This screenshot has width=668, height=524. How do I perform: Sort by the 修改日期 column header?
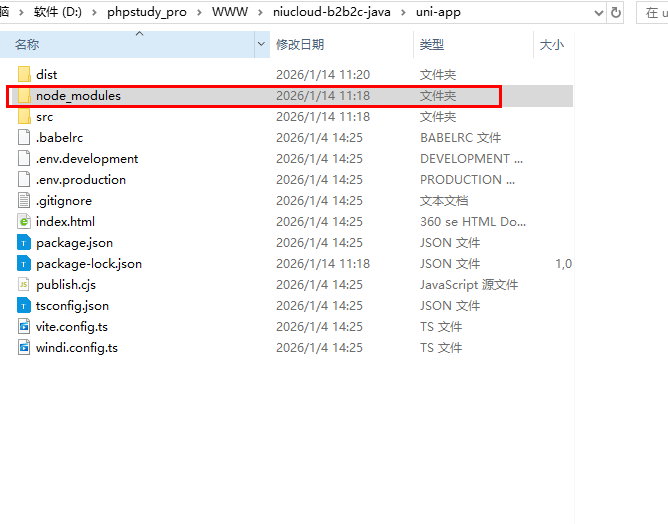point(341,44)
